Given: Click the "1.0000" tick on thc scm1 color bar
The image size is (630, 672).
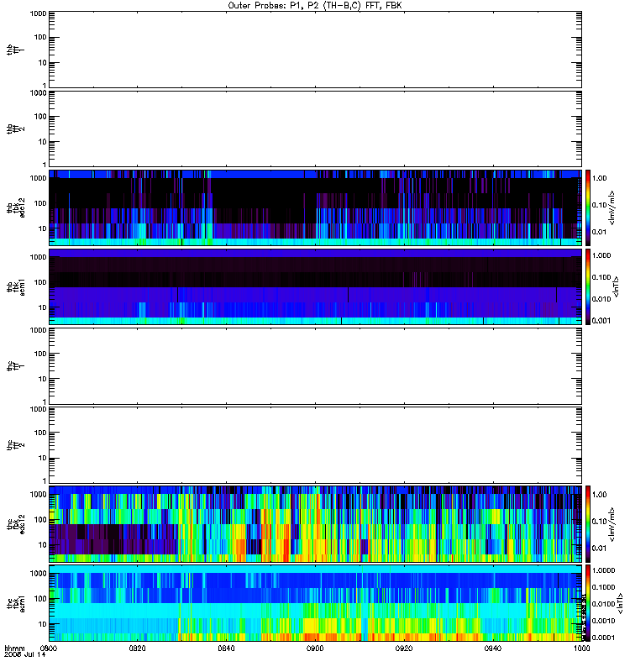Looking at the screenshot, I should pyautogui.click(x=603, y=570).
